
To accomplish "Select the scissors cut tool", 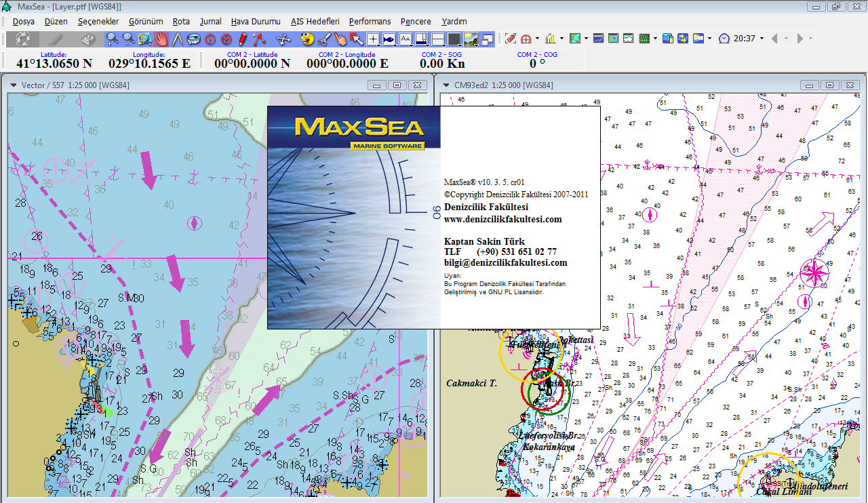I will (x=324, y=39).
